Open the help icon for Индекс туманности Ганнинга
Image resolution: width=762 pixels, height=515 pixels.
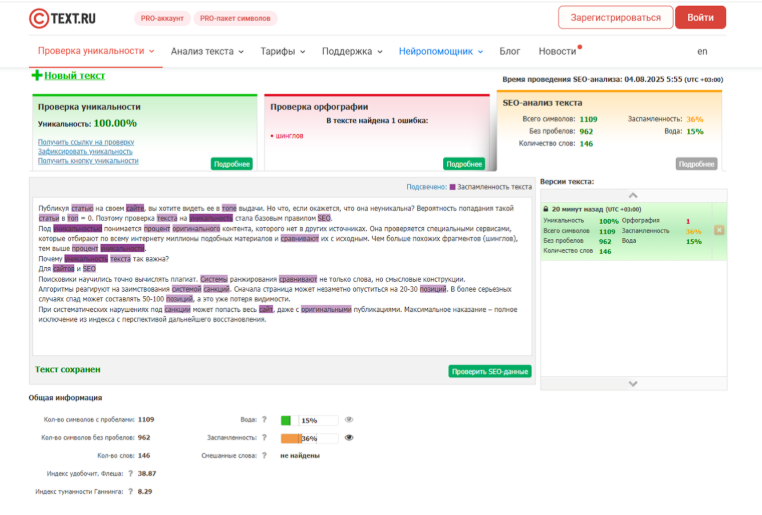(x=129, y=491)
